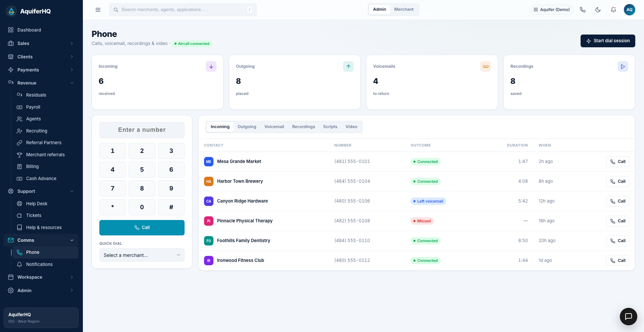
Task: Expand the Payments sidebar section
Action: point(41,70)
